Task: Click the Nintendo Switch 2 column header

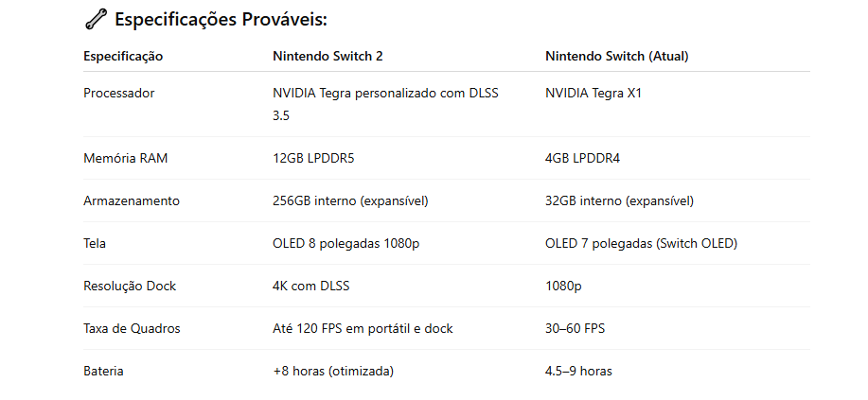Action: 328,57
